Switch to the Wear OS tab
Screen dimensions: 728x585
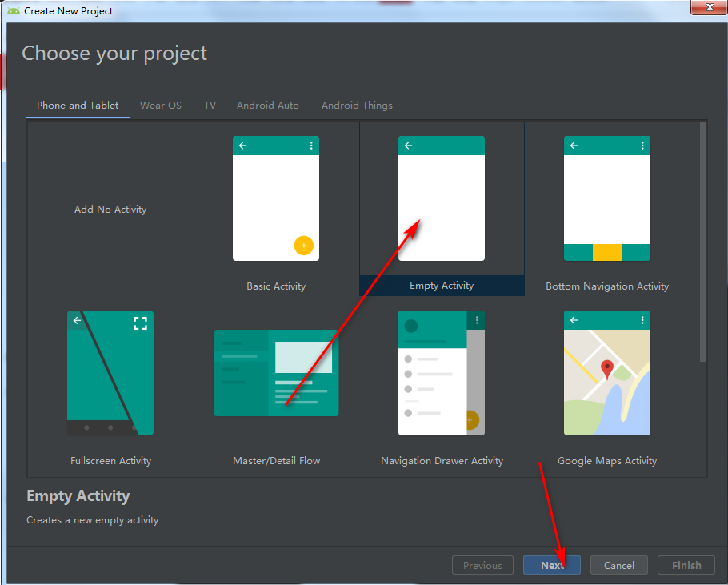[160, 105]
